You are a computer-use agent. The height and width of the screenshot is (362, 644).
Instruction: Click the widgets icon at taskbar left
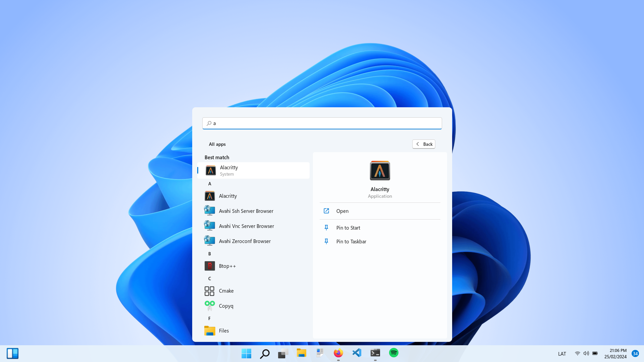[12, 353]
